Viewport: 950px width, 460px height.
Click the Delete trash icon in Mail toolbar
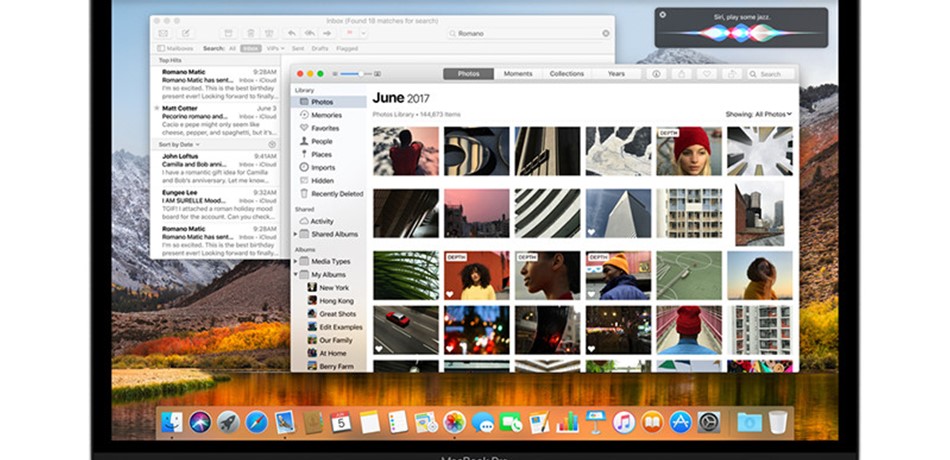[250, 33]
